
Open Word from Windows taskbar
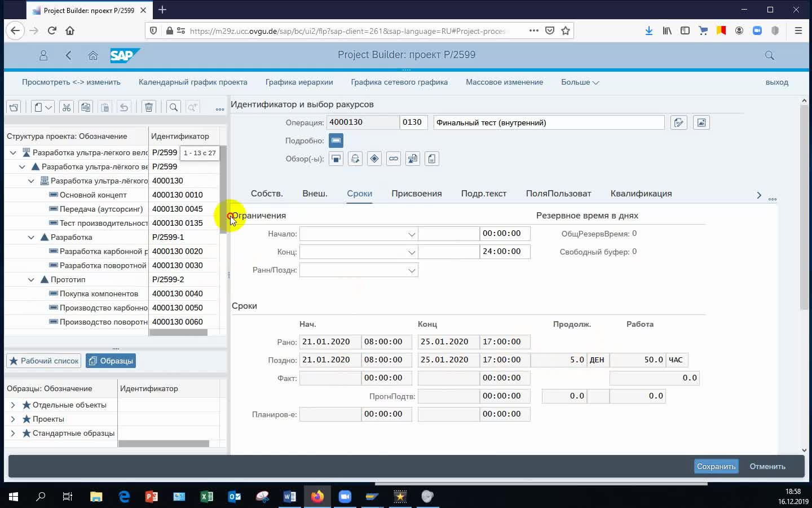coord(289,497)
